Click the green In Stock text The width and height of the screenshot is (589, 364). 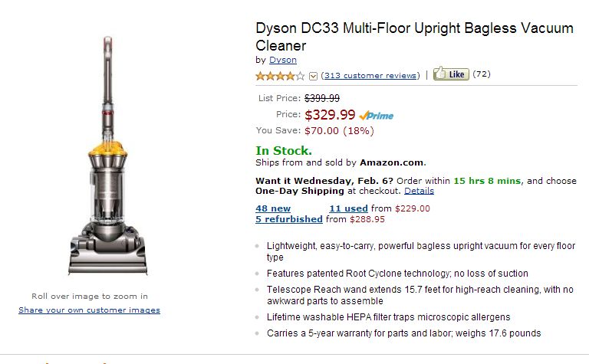(x=284, y=150)
